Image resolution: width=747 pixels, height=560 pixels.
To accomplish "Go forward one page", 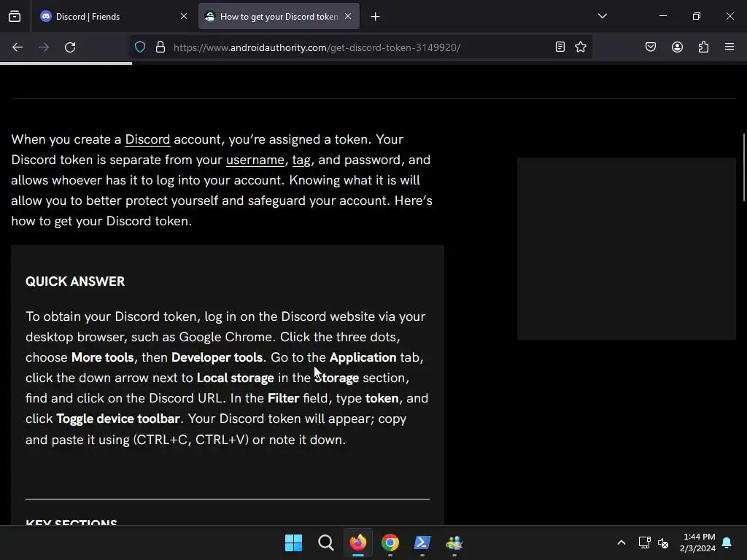I will pyautogui.click(x=44, y=47).
